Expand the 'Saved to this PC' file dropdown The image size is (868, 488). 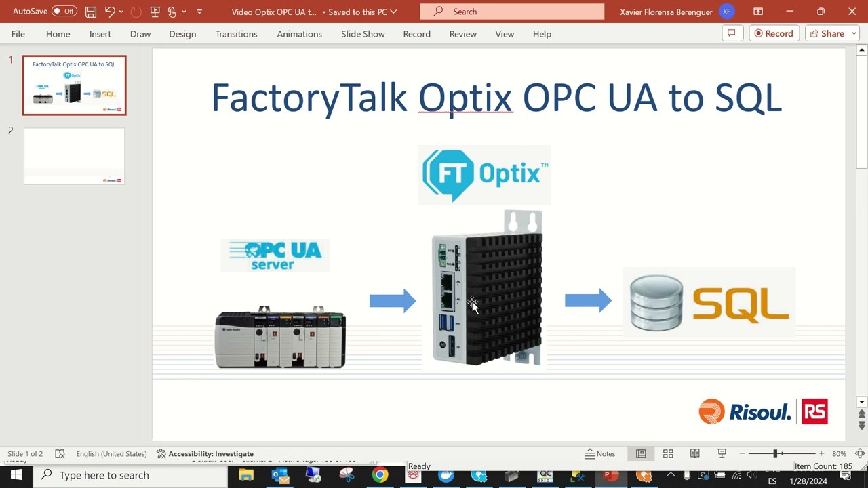pos(393,12)
